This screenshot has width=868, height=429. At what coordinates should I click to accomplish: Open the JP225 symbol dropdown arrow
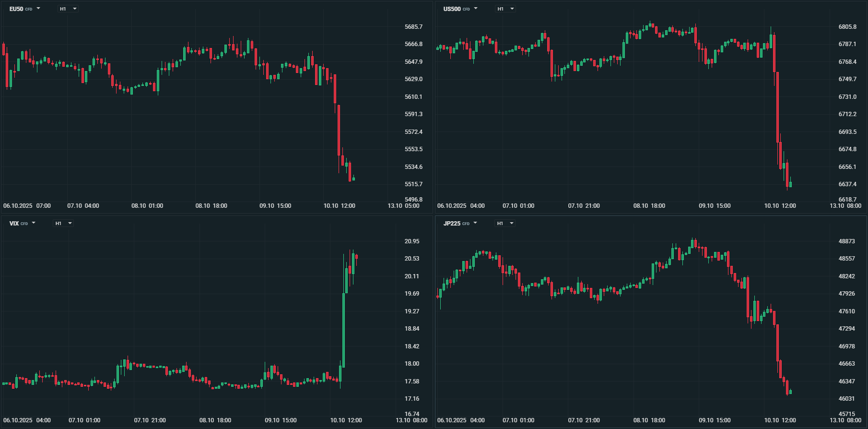tap(475, 223)
